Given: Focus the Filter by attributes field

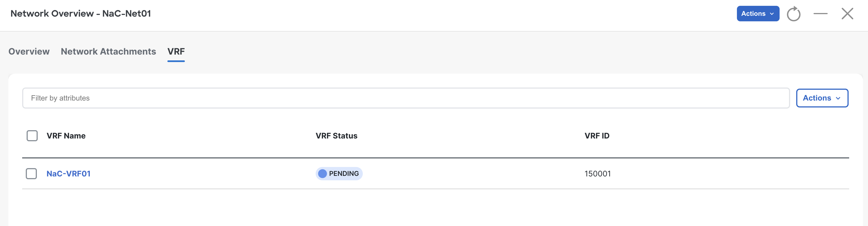Looking at the screenshot, I should point(406,98).
